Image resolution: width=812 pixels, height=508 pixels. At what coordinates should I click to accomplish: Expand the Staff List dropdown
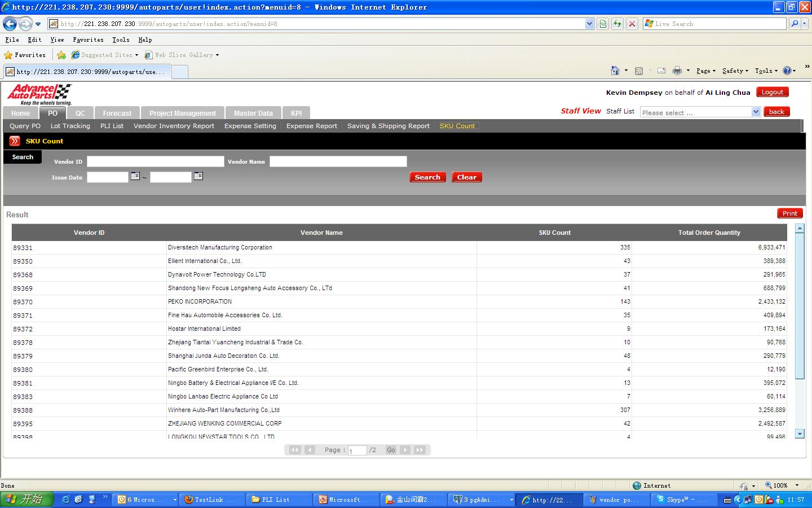tap(756, 112)
